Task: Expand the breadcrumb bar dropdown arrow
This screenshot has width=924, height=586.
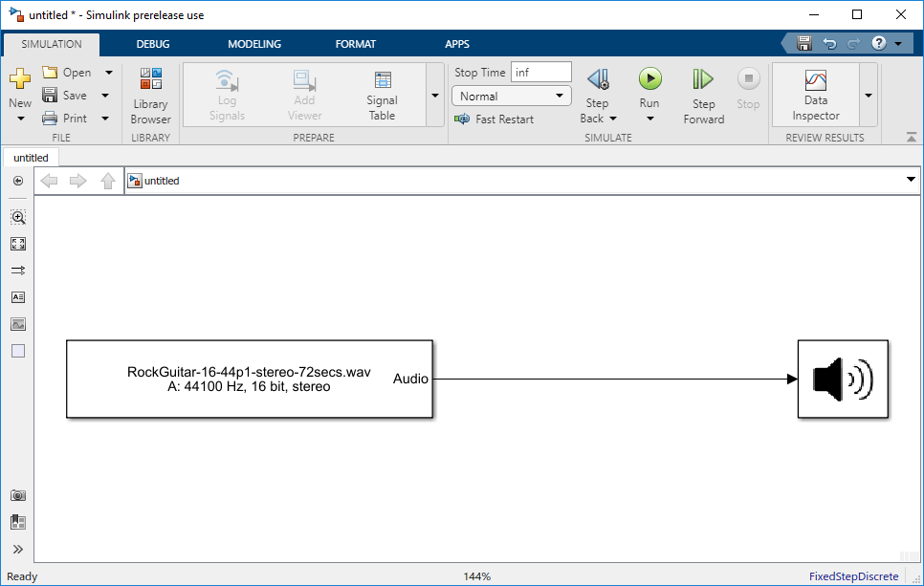Action: tap(911, 179)
